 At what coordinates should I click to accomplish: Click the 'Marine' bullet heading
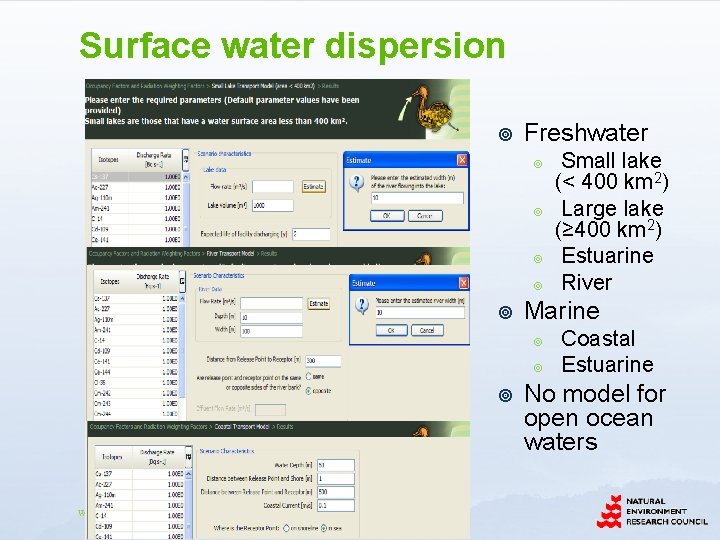click(562, 311)
